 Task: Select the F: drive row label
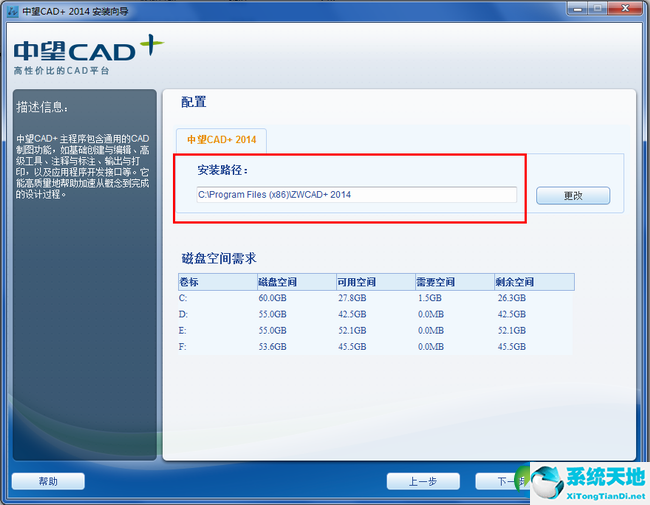click(x=182, y=347)
